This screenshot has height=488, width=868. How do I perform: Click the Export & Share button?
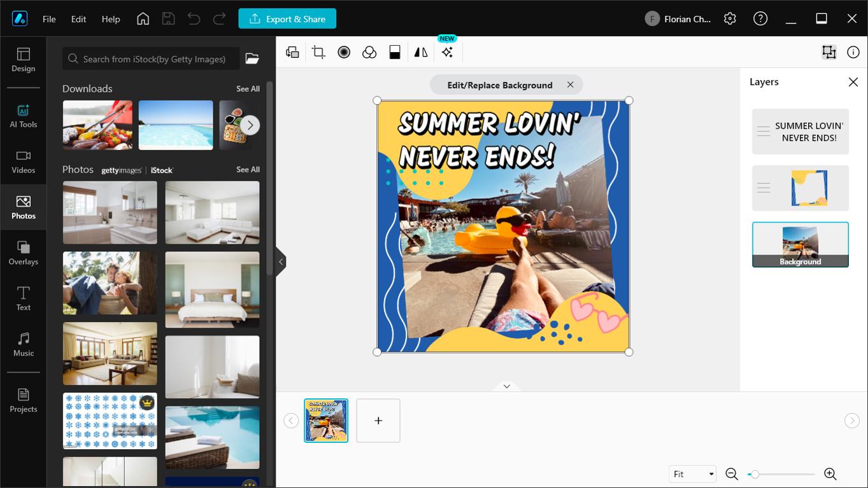coord(287,18)
